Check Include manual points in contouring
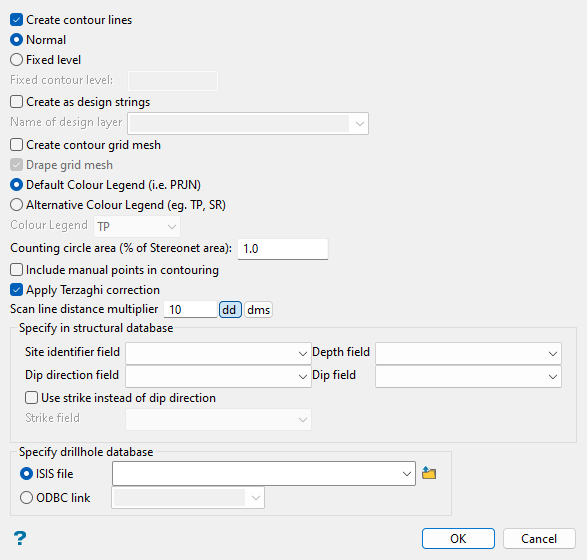 pyautogui.click(x=16, y=270)
